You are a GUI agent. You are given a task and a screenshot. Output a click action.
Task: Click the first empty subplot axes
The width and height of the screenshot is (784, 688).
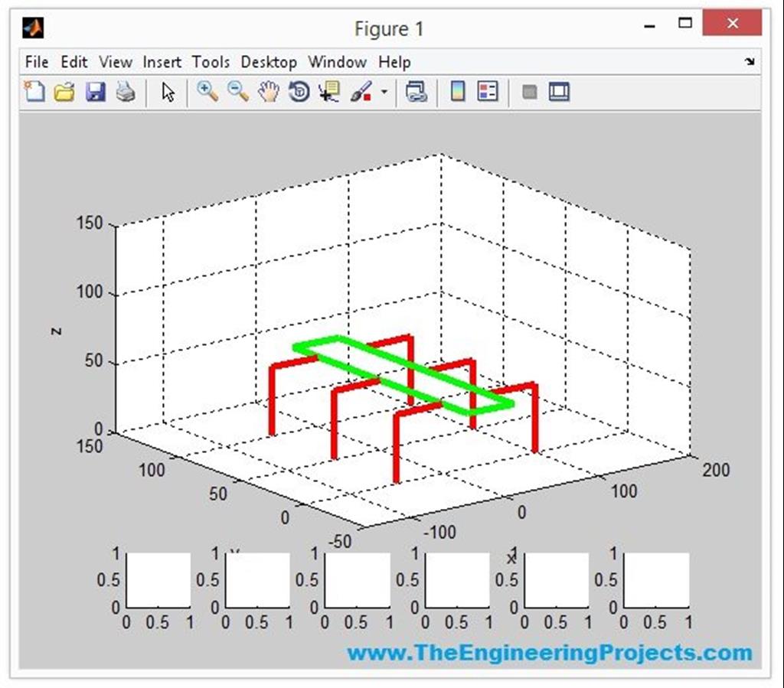161,580
